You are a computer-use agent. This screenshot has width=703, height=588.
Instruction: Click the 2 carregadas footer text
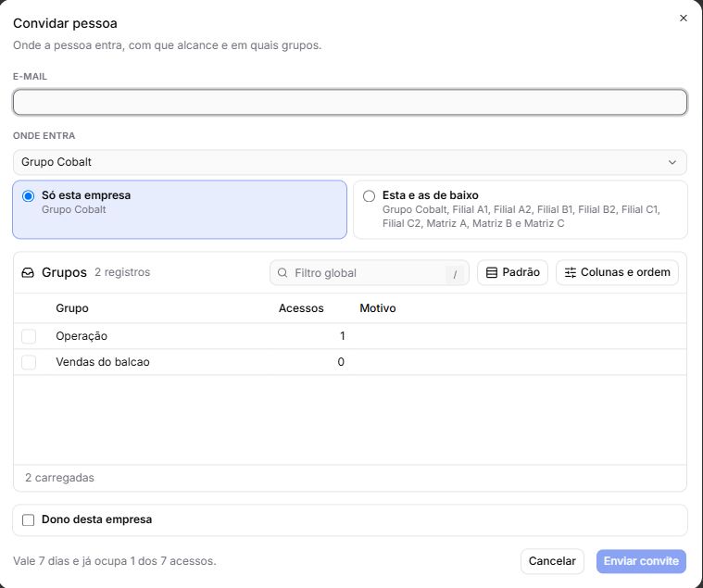(x=59, y=478)
